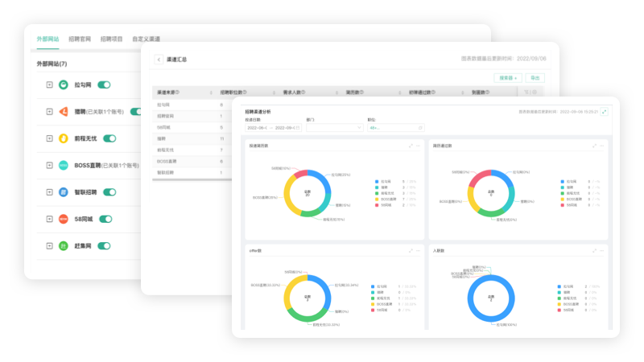Enlarge the 投递简历数 chart card
Image resolution: width=644 pixels, height=362 pixels.
click(x=411, y=146)
